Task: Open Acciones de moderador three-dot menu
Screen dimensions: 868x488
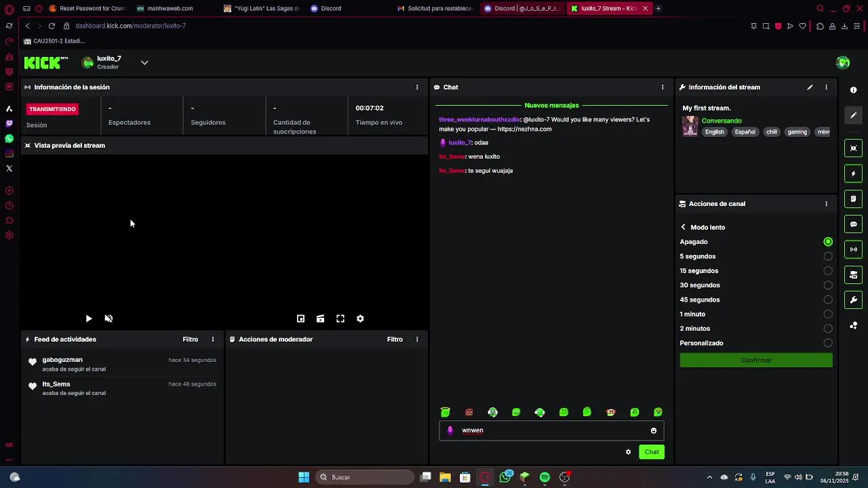Action: (417, 340)
